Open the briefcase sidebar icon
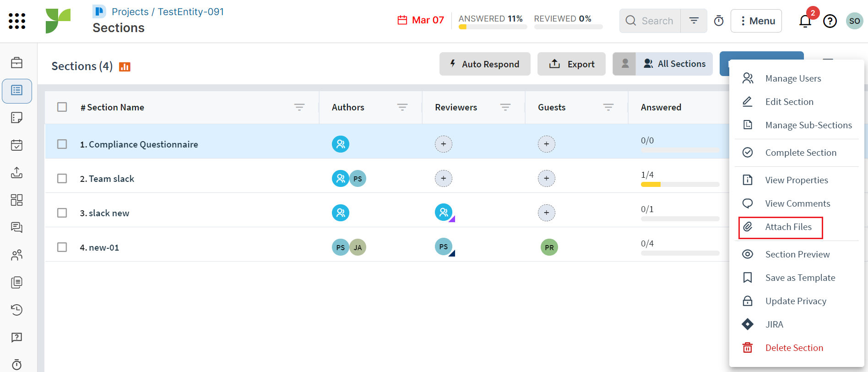Screen dimensions: 868x372 point(17,62)
